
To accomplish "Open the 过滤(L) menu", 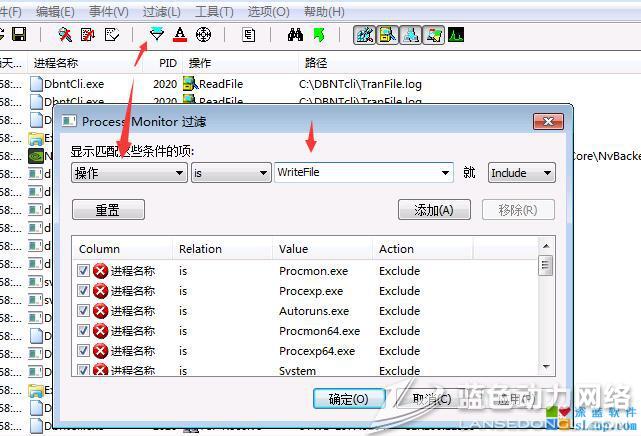I will click(x=161, y=11).
